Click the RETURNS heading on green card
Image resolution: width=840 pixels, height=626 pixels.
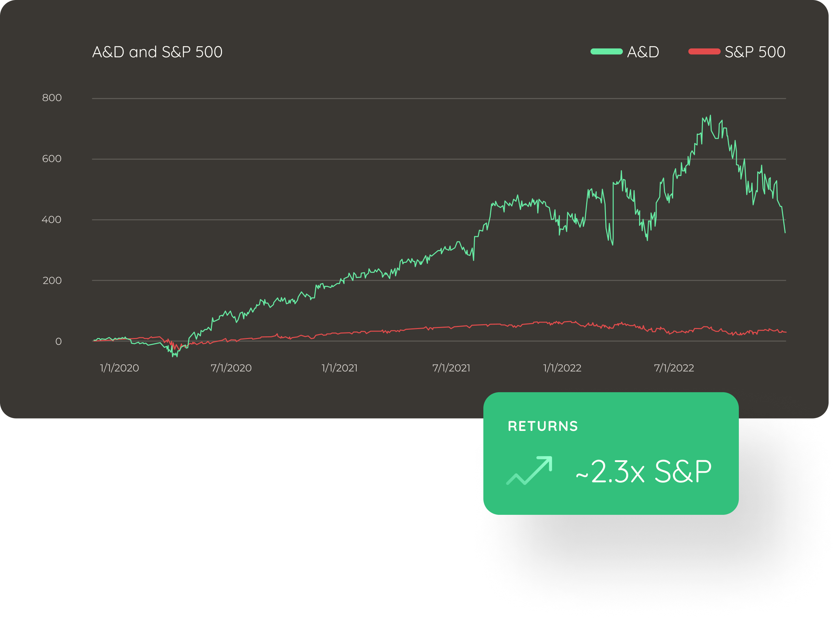click(543, 426)
